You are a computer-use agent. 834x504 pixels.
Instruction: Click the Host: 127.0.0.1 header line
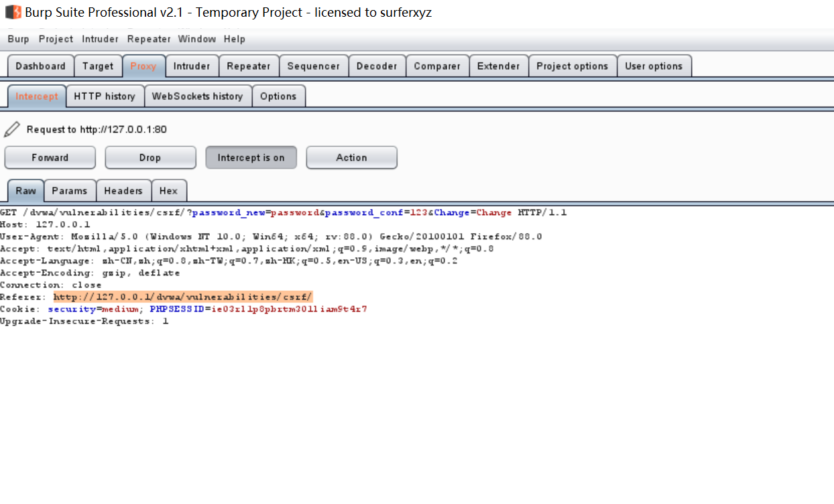(45, 225)
